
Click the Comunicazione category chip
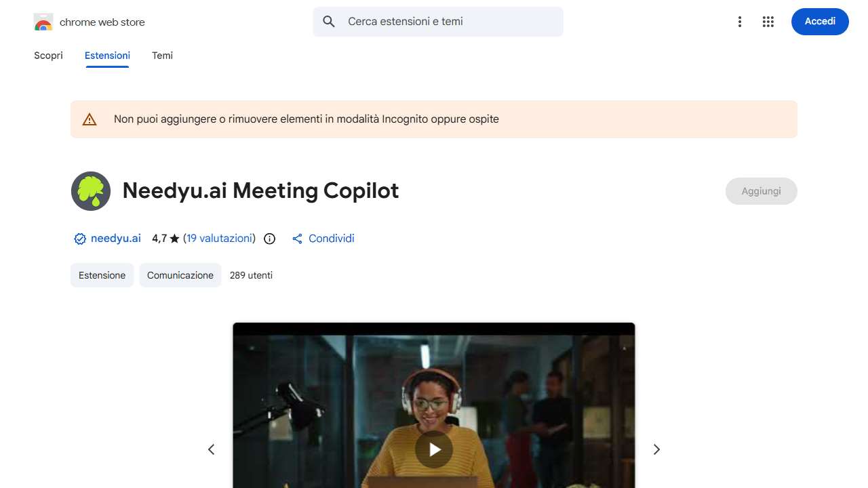click(180, 275)
